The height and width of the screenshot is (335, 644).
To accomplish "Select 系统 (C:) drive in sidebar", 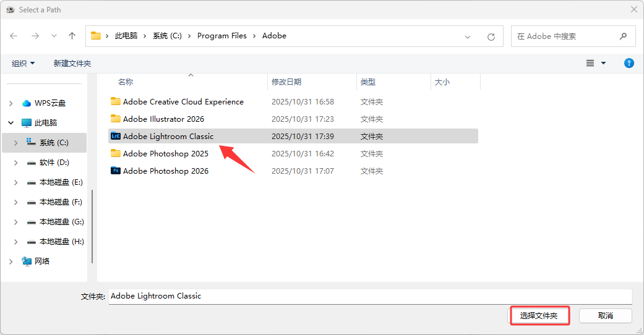I will [x=54, y=143].
